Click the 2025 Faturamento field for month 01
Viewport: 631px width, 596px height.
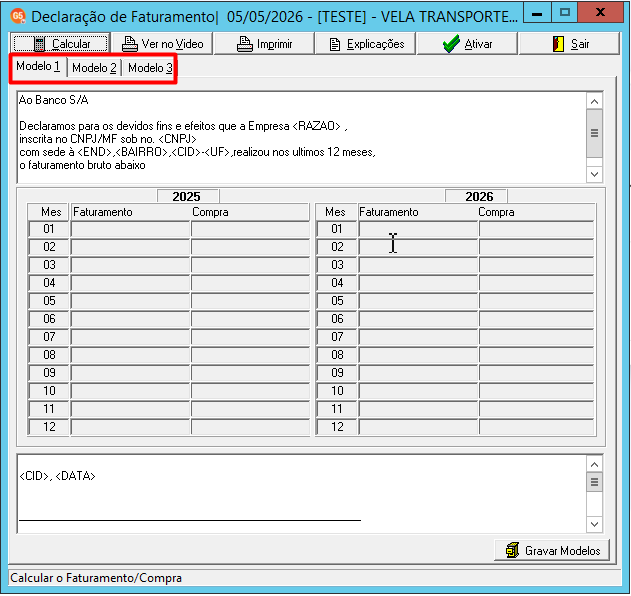pos(130,229)
